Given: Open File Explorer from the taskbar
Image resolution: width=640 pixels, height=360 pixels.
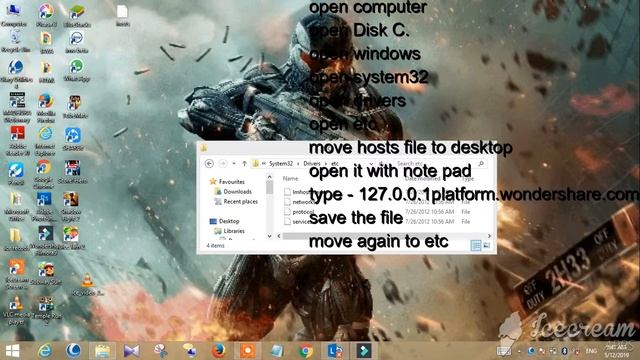Looking at the screenshot, I should pos(102,351).
